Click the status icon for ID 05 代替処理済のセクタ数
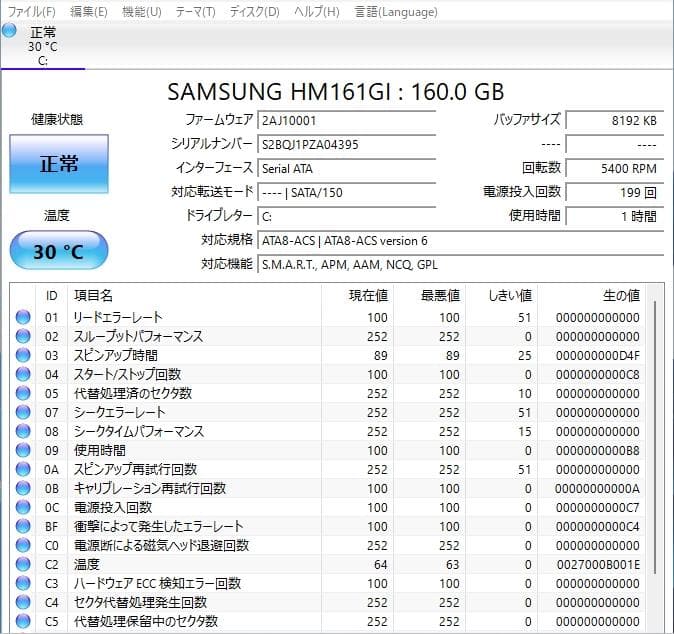This screenshot has width=674, height=634. pyautogui.click(x=23, y=393)
